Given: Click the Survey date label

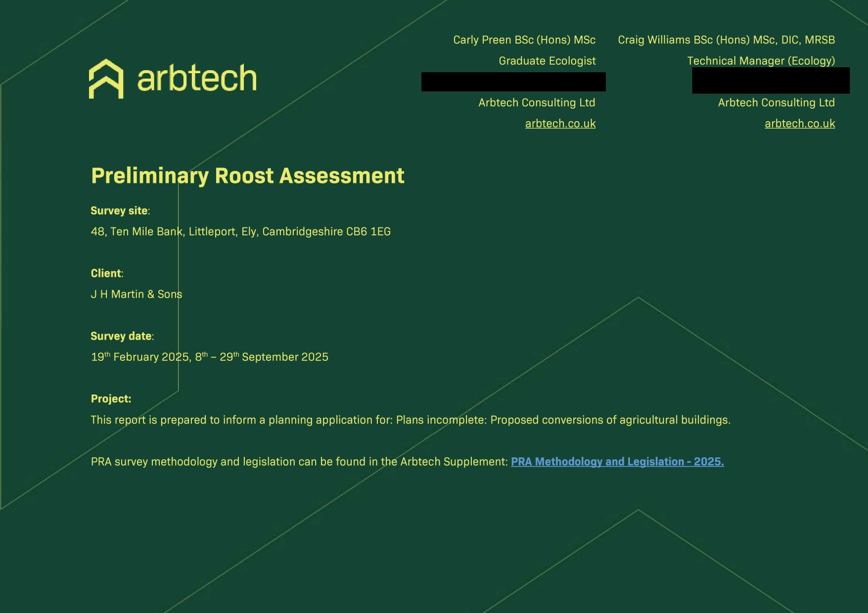Looking at the screenshot, I should 122,336.
